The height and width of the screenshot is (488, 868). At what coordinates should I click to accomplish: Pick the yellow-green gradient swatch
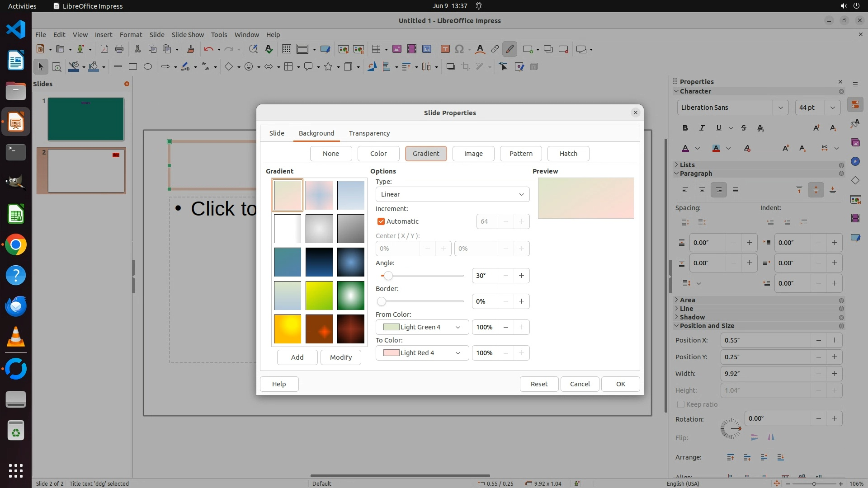319,296
